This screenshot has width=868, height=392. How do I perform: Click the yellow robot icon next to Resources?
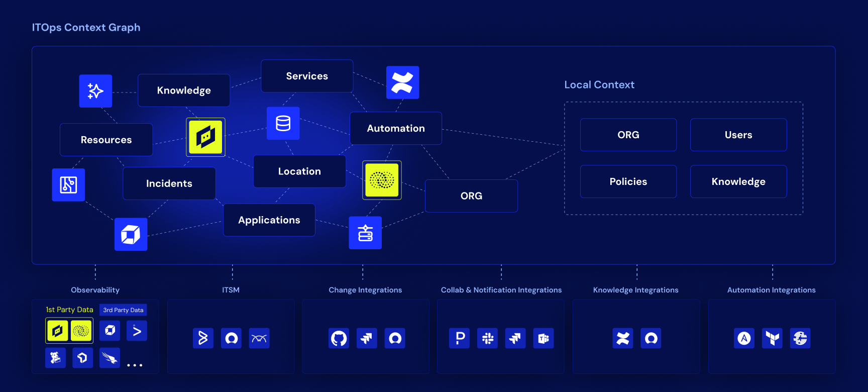(205, 137)
